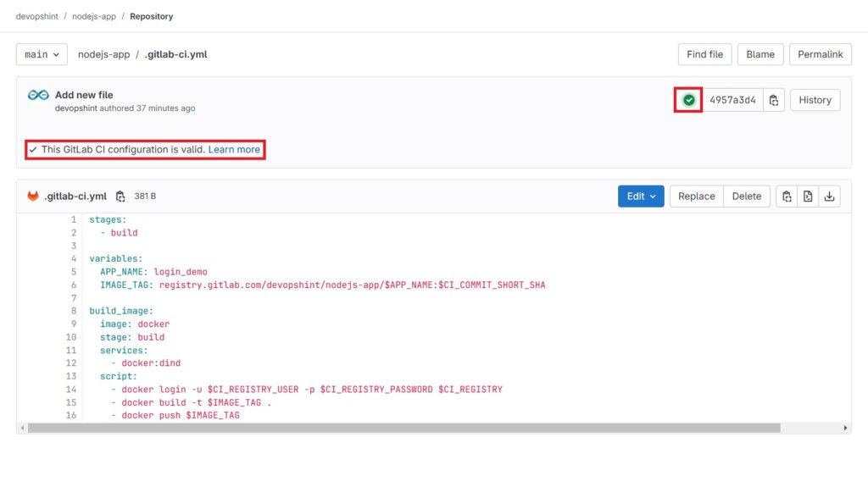This screenshot has width=868, height=498.
Task: Copy the commit SHA 4957a3d4
Action: (x=773, y=100)
